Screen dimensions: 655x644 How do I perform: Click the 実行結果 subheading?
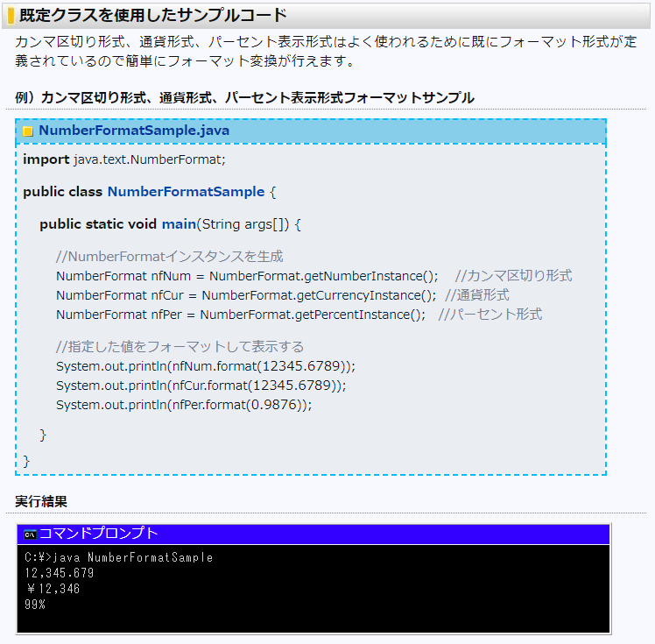click(41, 501)
